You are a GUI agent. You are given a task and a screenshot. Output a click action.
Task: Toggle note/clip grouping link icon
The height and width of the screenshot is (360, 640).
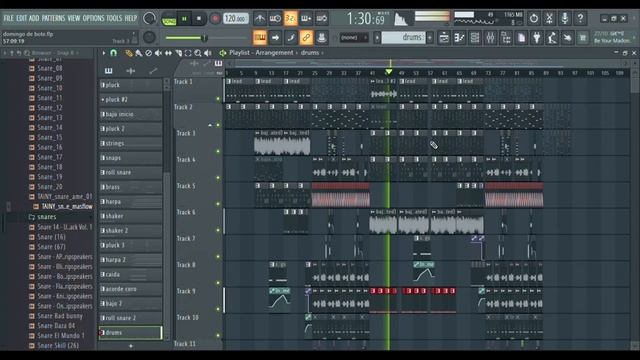306,38
